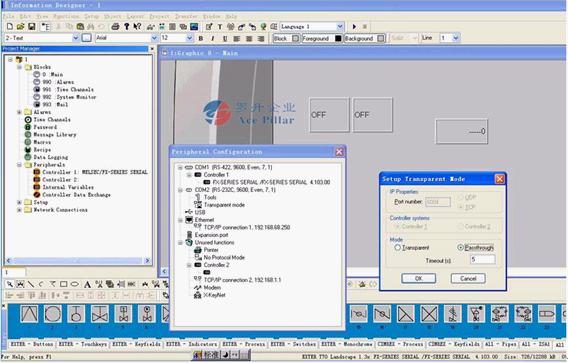Click the Save floppy disk icon
This screenshot has width=568, height=363.
32,26
